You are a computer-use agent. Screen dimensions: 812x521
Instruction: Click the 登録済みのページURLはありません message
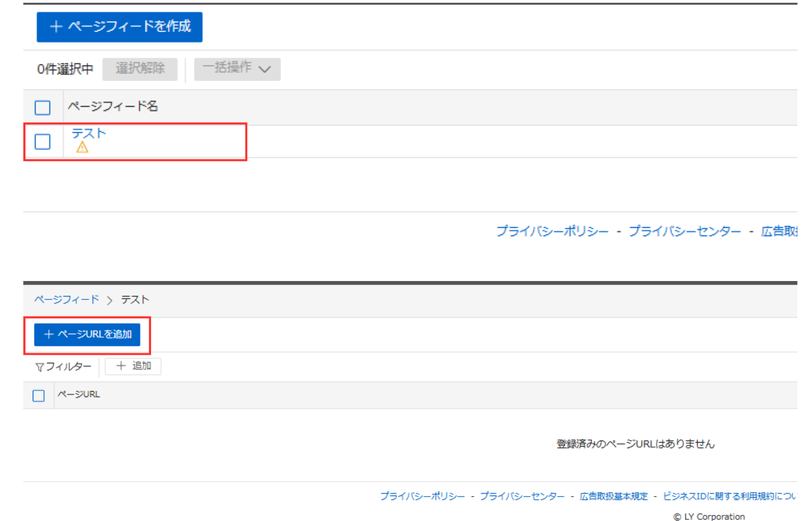(x=635, y=444)
